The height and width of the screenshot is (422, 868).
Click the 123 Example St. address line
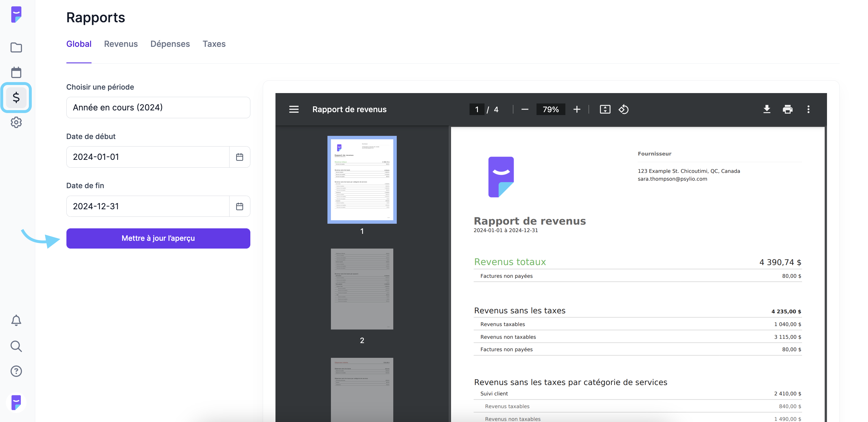point(689,171)
